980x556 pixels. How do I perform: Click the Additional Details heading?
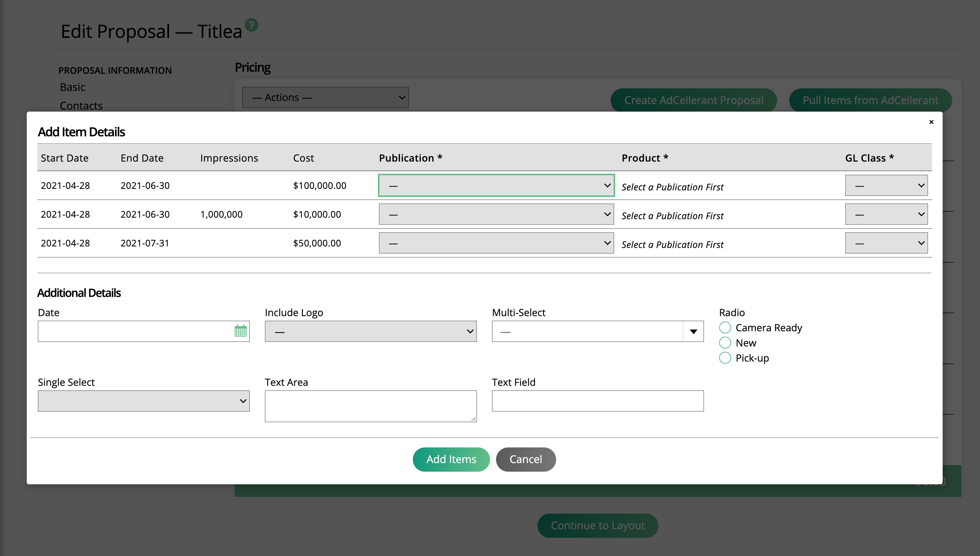click(79, 293)
